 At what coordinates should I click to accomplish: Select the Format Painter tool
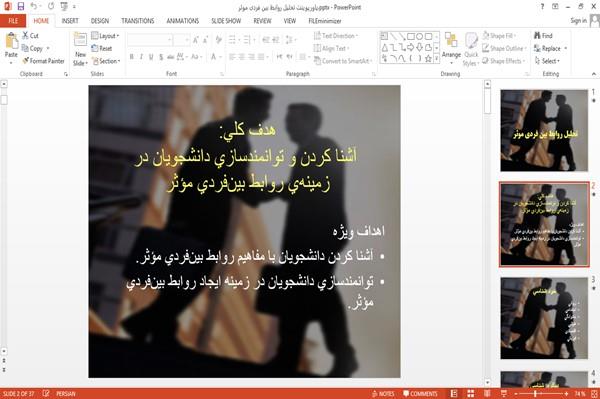click(x=43, y=61)
